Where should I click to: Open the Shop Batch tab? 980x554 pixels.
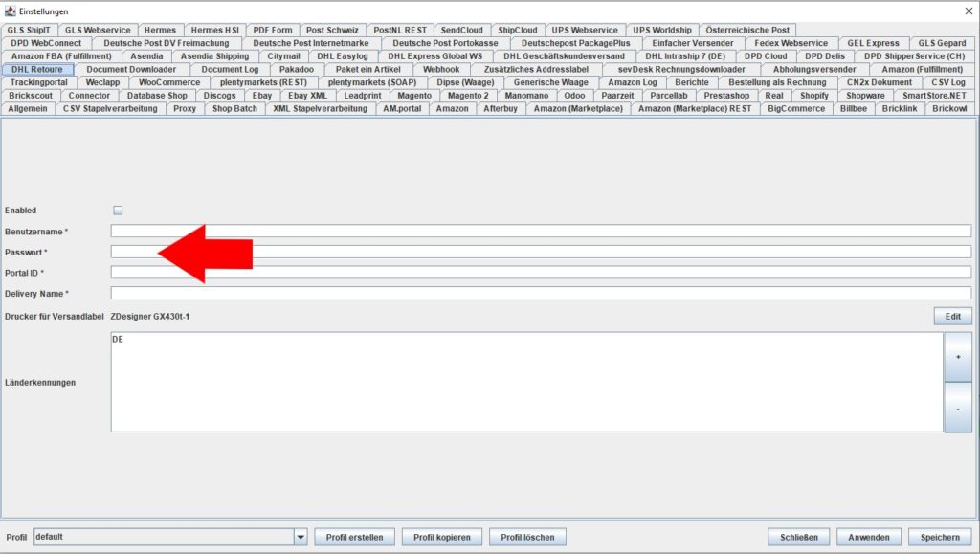click(234, 109)
